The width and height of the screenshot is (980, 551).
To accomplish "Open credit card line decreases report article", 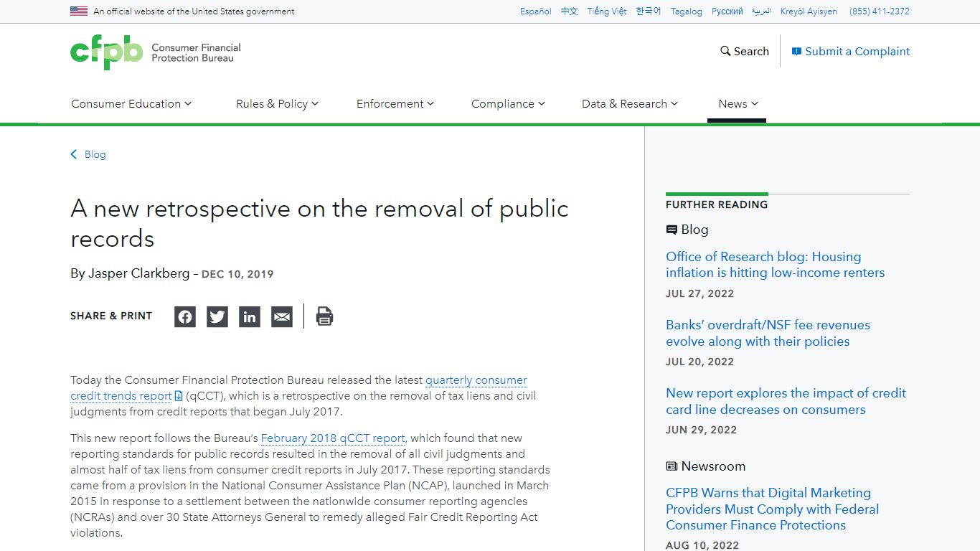I will click(x=786, y=401).
